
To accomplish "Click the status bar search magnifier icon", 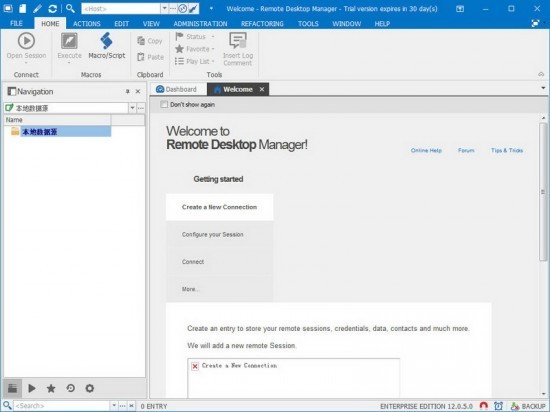I will click(x=7, y=406).
